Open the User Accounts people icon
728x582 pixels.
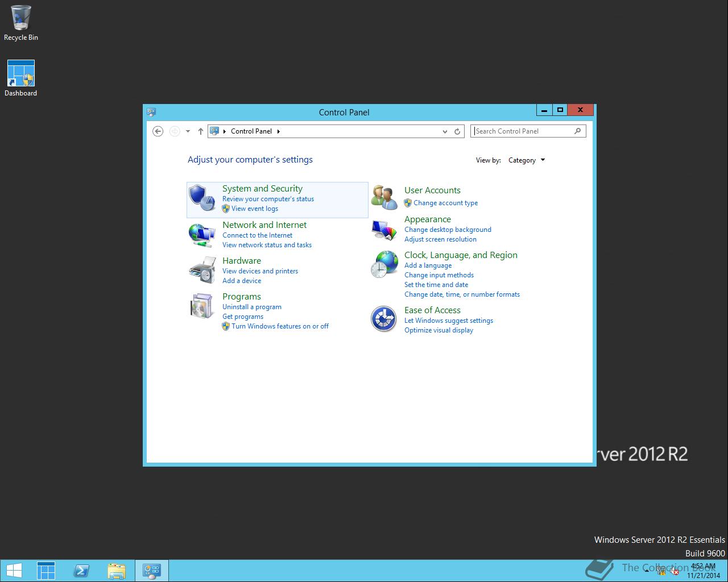[384, 197]
